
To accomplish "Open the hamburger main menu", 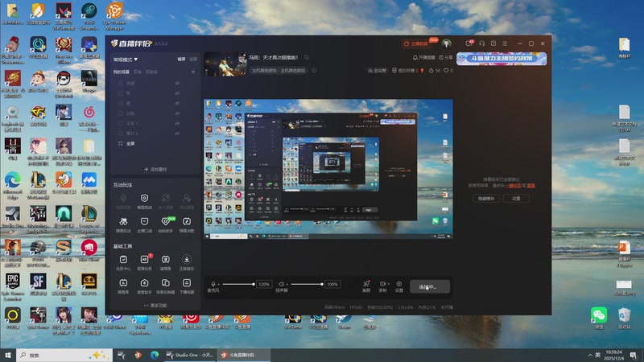I will point(505,43).
